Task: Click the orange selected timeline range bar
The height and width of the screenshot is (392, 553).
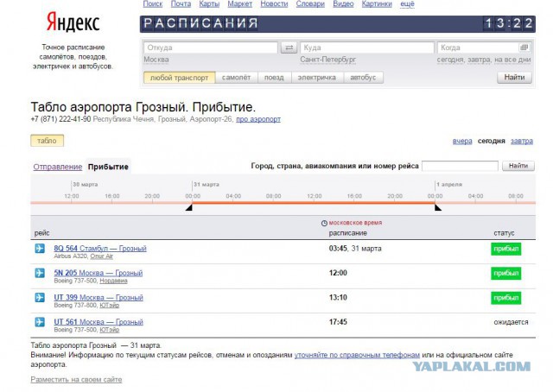Action: click(314, 203)
